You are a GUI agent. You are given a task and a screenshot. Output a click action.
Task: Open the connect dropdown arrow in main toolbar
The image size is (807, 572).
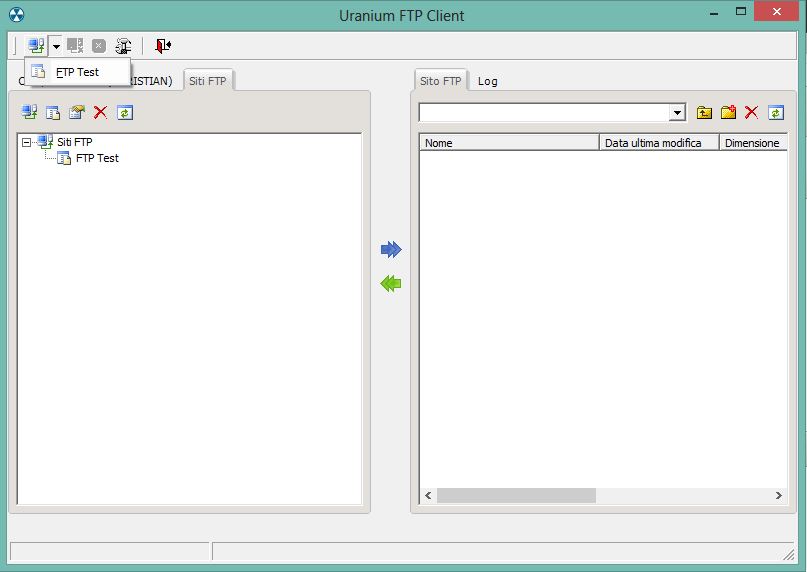(56, 46)
